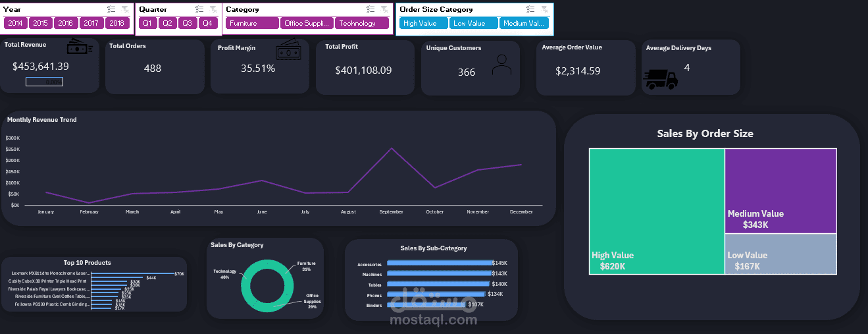Clear the Order Size Category filter
The width and height of the screenshot is (868, 334).
coord(544,9)
